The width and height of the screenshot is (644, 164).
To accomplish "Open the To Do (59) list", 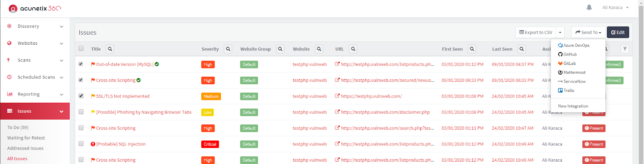I will [x=18, y=127].
